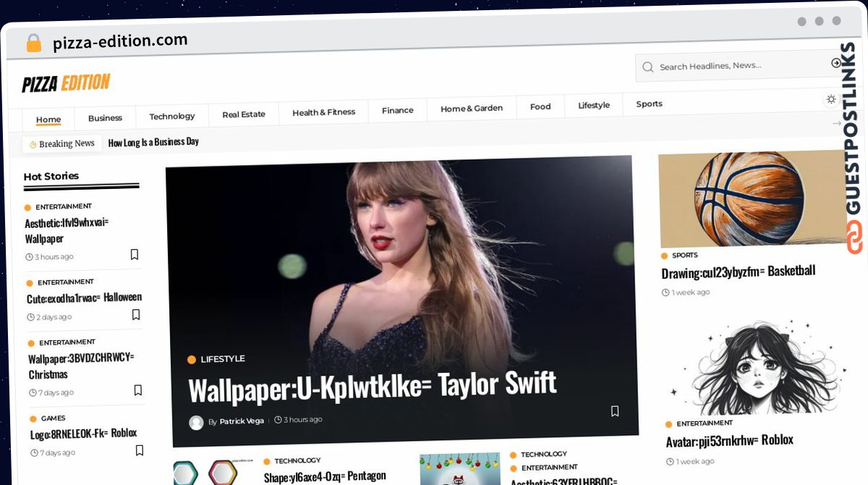The height and width of the screenshot is (485, 868).
Task: Click the ENTERTAINMENT tag above the Halloween headline
Action: pos(66,282)
